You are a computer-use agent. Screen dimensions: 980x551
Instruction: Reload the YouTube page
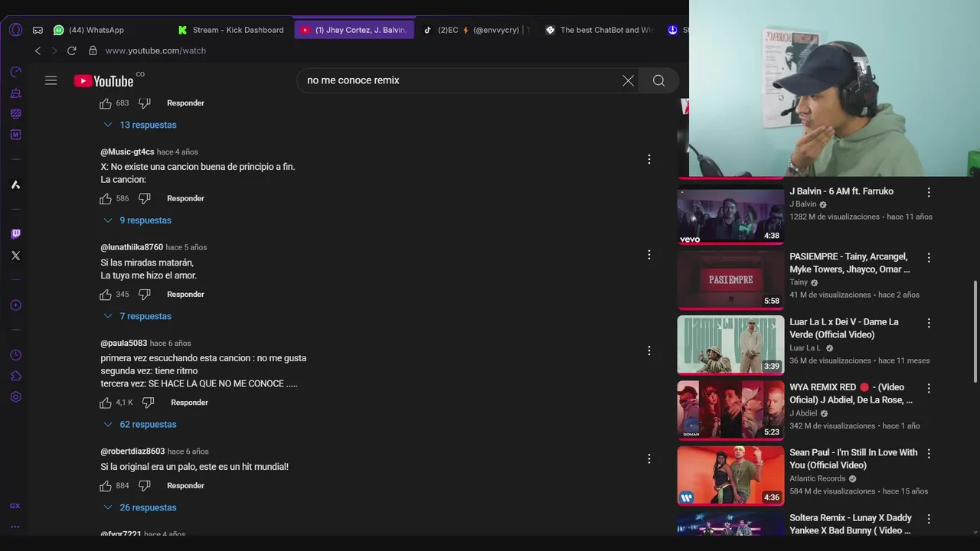point(71,51)
